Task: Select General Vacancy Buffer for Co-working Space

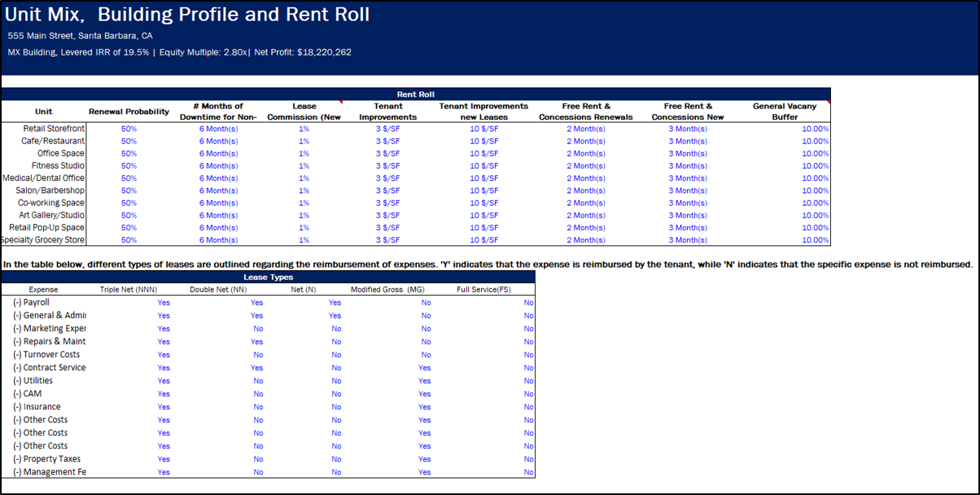Action: point(815,203)
